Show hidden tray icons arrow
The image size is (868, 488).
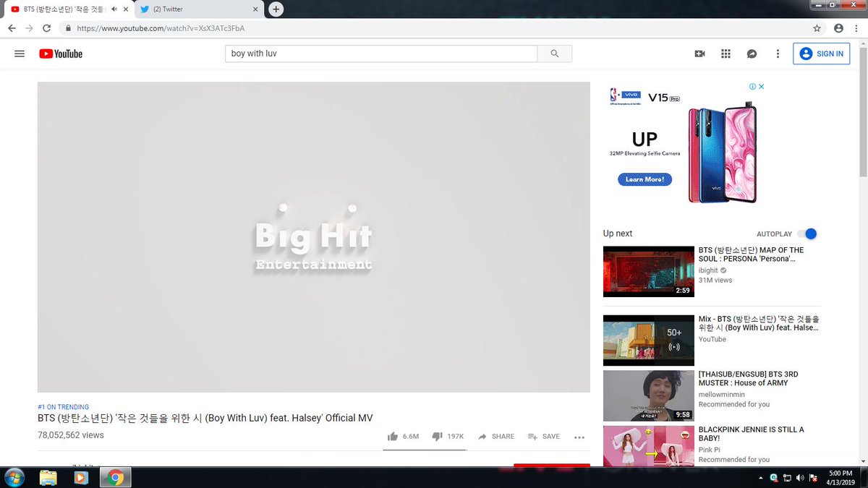coord(762,478)
